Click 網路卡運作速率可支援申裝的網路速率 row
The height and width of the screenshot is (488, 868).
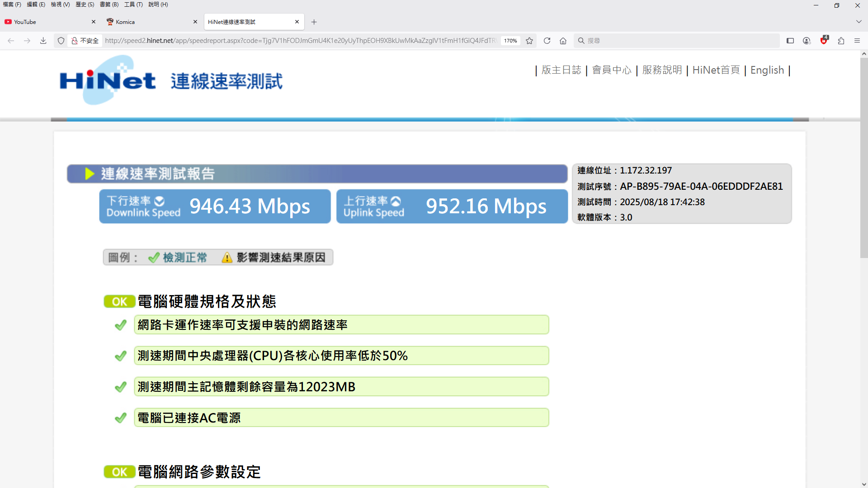pos(341,325)
